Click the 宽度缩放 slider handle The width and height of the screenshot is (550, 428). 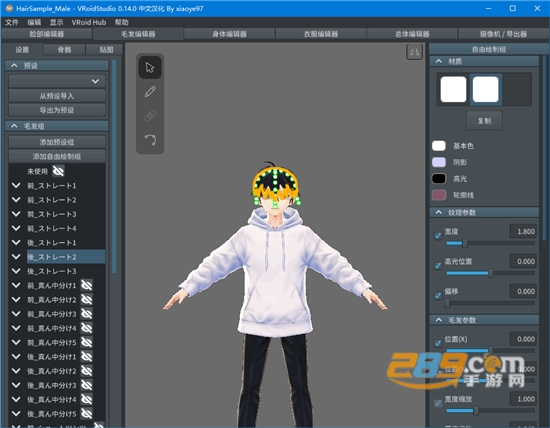click(x=476, y=410)
